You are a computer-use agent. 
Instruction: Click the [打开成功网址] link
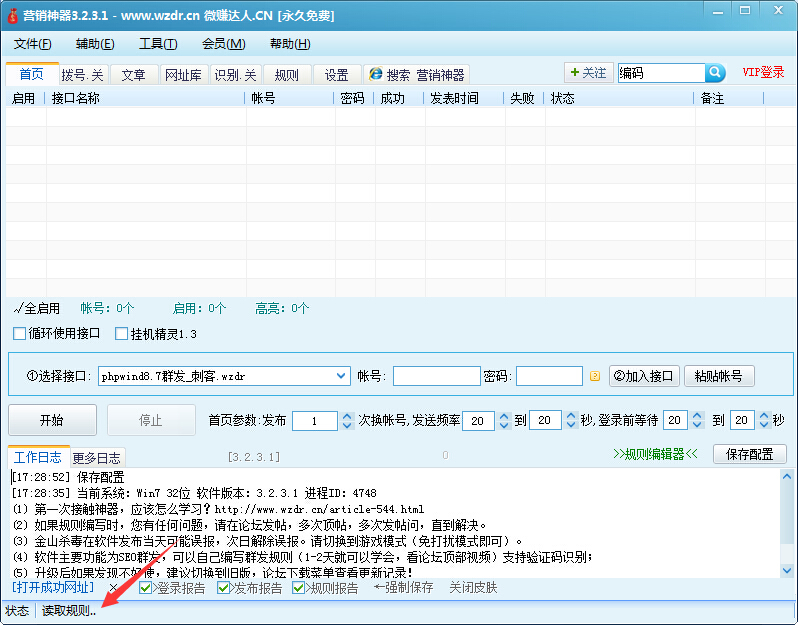click(x=53, y=587)
